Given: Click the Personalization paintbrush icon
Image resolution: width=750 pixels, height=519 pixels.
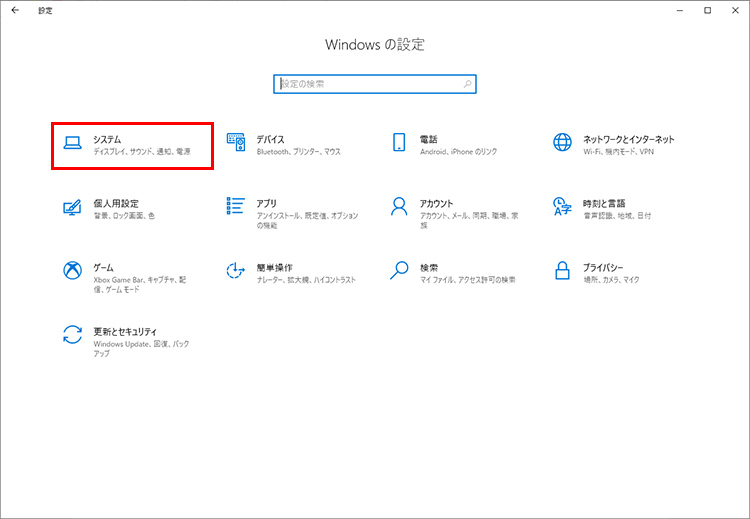Looking at the screenshot, I should point(72,207).
